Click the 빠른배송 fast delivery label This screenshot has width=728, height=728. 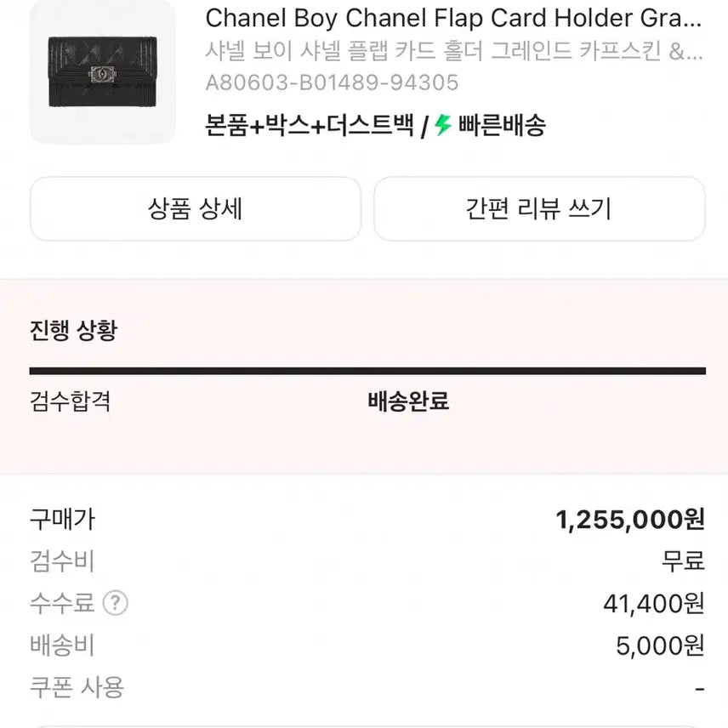[x=502, y=125]
